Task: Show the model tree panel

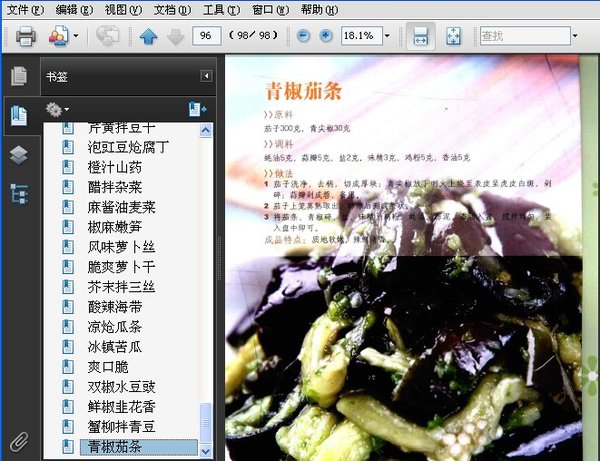Action: pyautogui.click(x=19, y=194)
